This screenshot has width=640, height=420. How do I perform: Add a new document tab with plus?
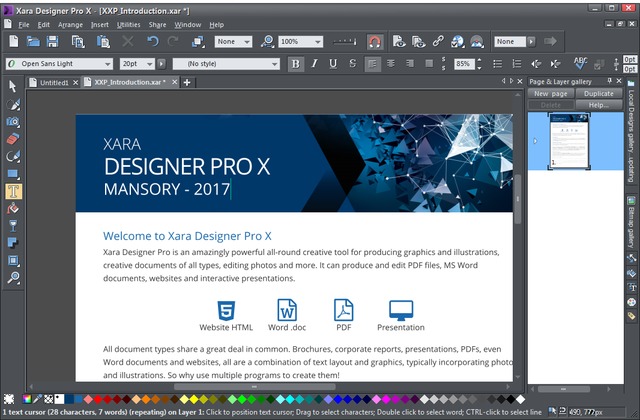pyautogui.click(x=187, y=82)
